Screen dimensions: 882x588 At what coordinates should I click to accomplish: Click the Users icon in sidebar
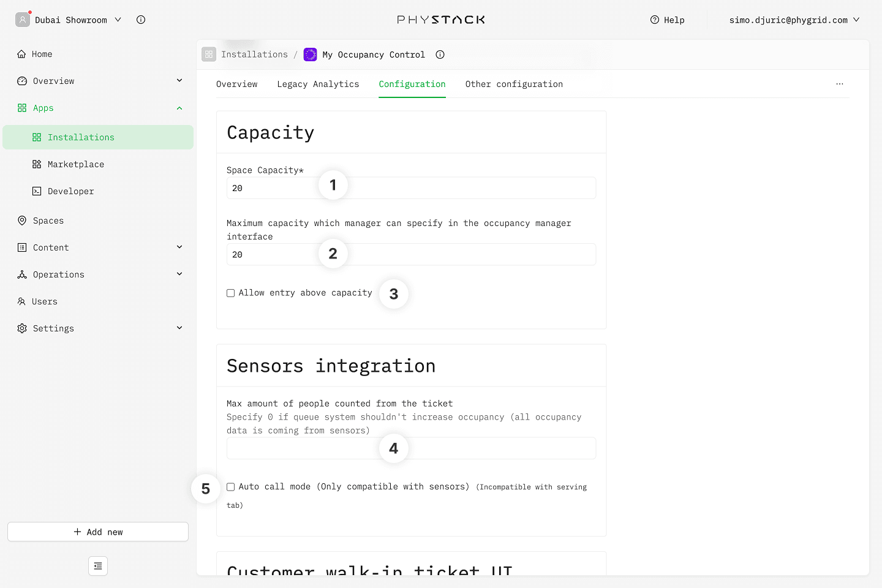pyautogui.click(x=22, y=301)
